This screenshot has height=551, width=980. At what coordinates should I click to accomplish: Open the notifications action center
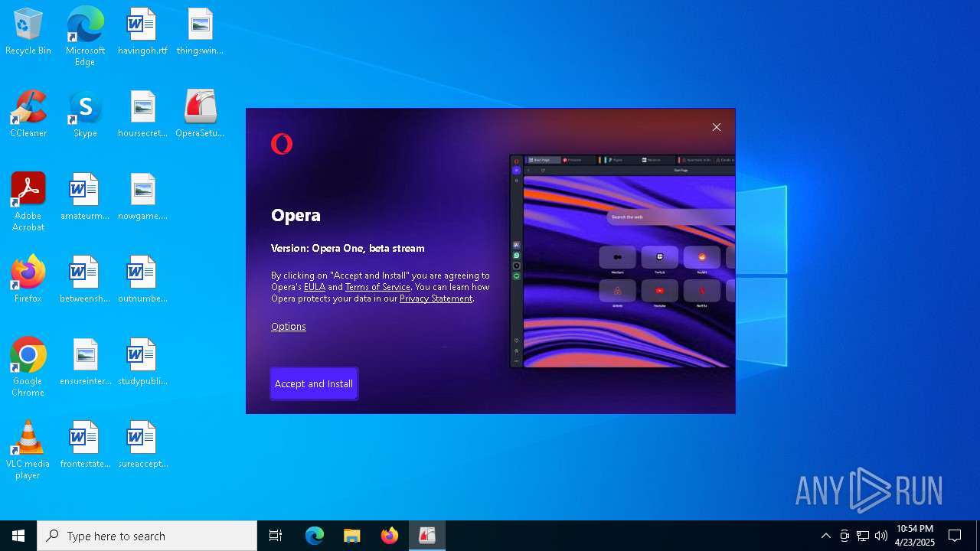point(955,536)
